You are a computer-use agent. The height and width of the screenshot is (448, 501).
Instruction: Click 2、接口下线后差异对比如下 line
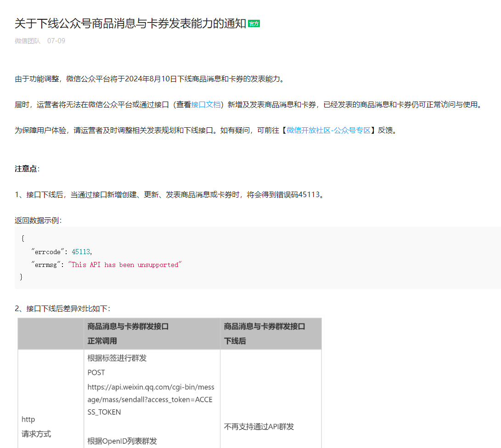click(62, 309)
